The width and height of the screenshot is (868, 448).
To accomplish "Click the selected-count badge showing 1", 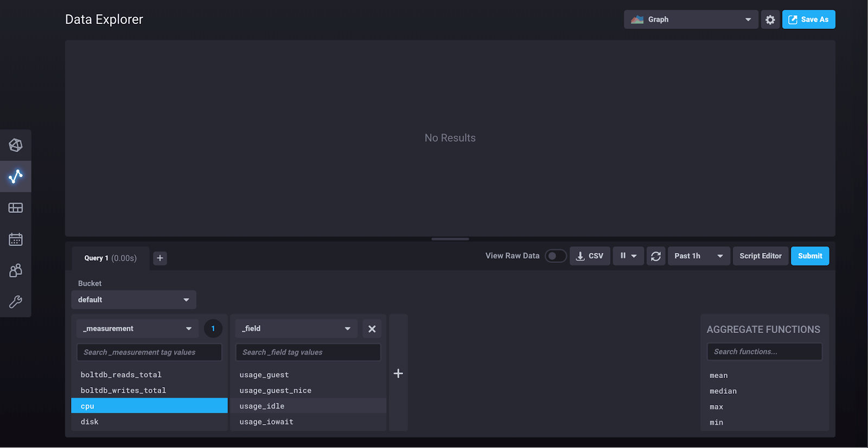I will (x=213, y=329).
